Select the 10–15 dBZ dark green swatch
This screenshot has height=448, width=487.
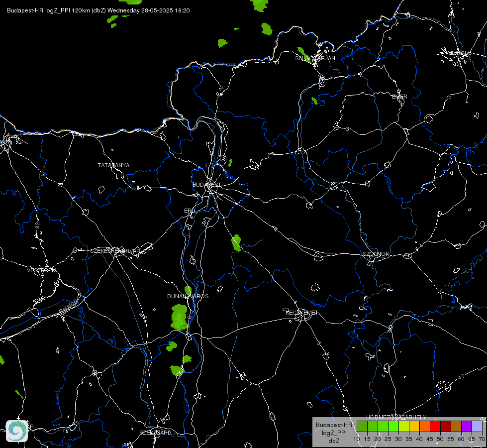click(362, 426)
